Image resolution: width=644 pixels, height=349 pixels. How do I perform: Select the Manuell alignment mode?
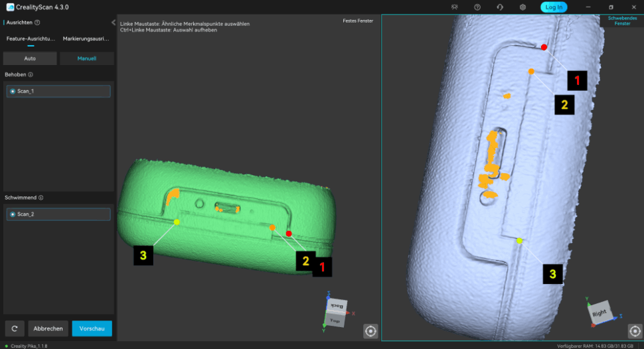coord(87,58)
